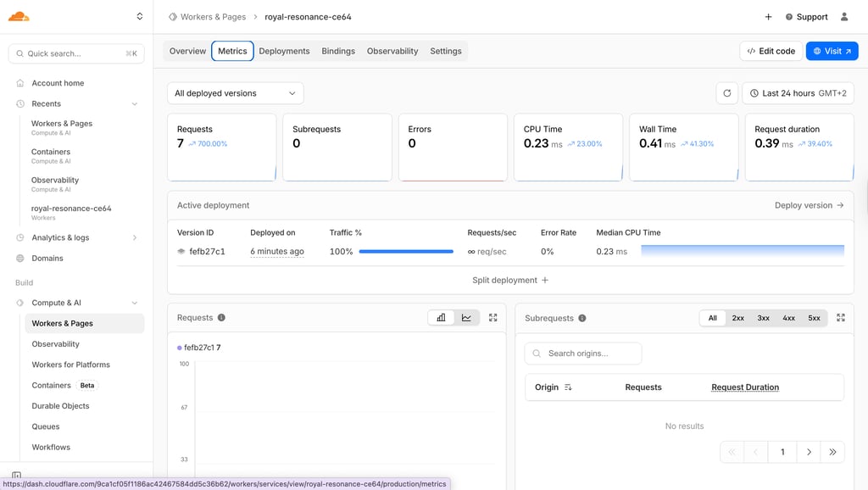Filter subrequests by 4xx
Viewport: 868px width, 490px height.
tap(789, 319)
